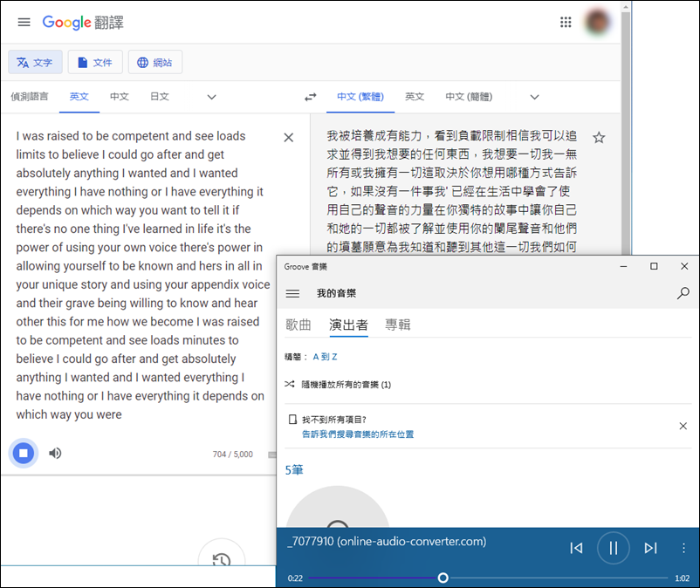700x588 pixels.
Task: Click the Google 翻譯 logo
Action: pos(83,23)
